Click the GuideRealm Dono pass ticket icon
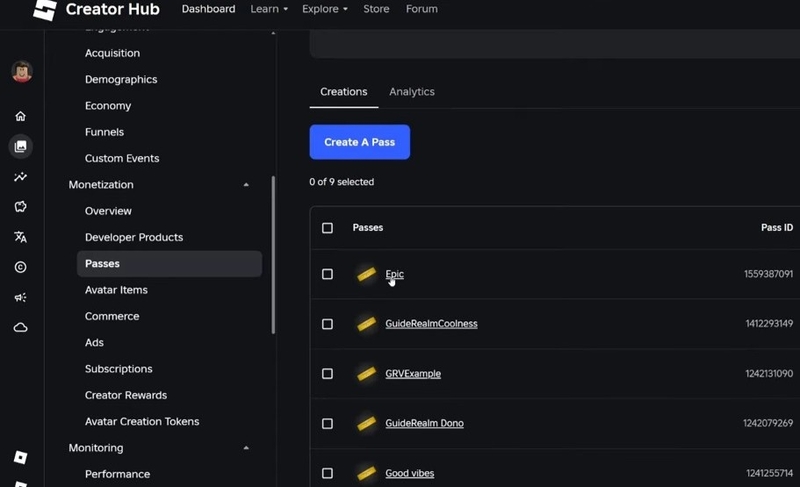Viewport: 800px width, 487px height. (x=366, y=423)
